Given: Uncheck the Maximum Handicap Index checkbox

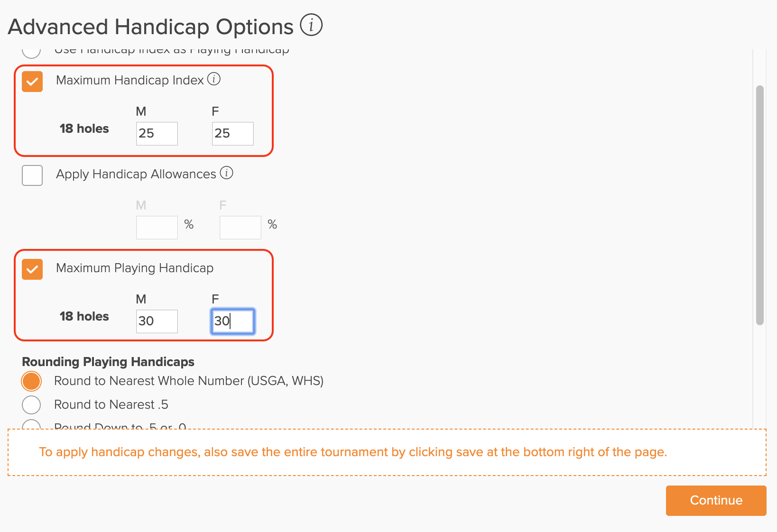Looking at the screenshot, I should (32, 82).
